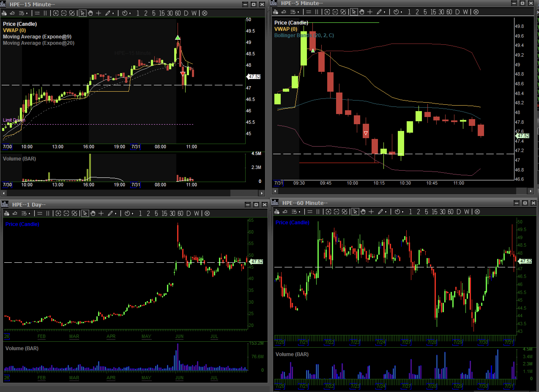The image size is (539, 392).
Task: Open chart type icon in HPE 60 Minute toolbar
Action: pyautogui.click(x=277, y=212)
